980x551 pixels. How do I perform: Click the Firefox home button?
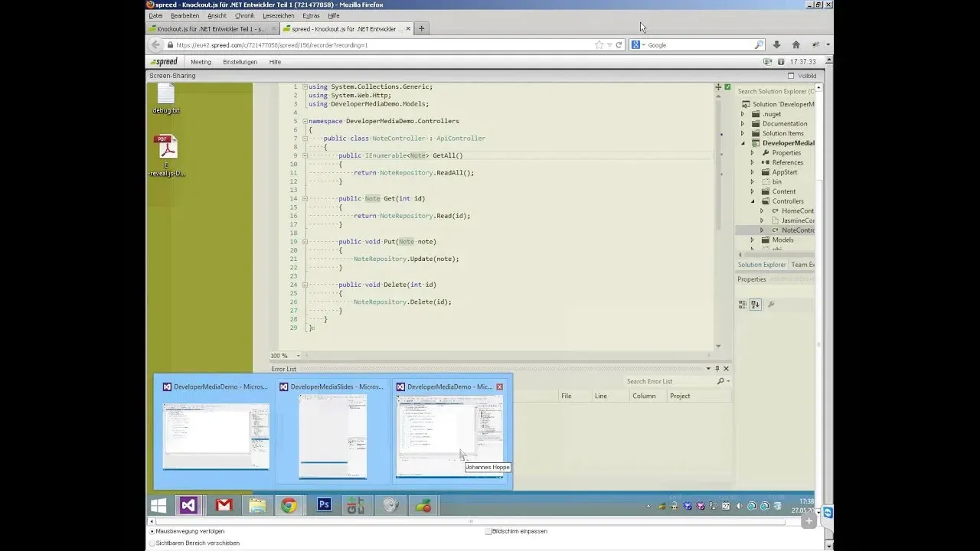point(795,45)
